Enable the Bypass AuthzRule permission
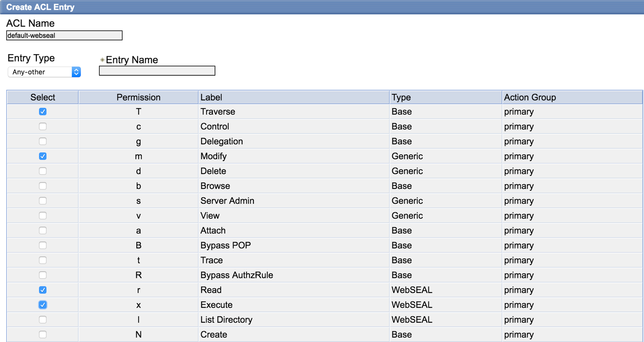Viewport: 644px width, 342px height. 42,275
